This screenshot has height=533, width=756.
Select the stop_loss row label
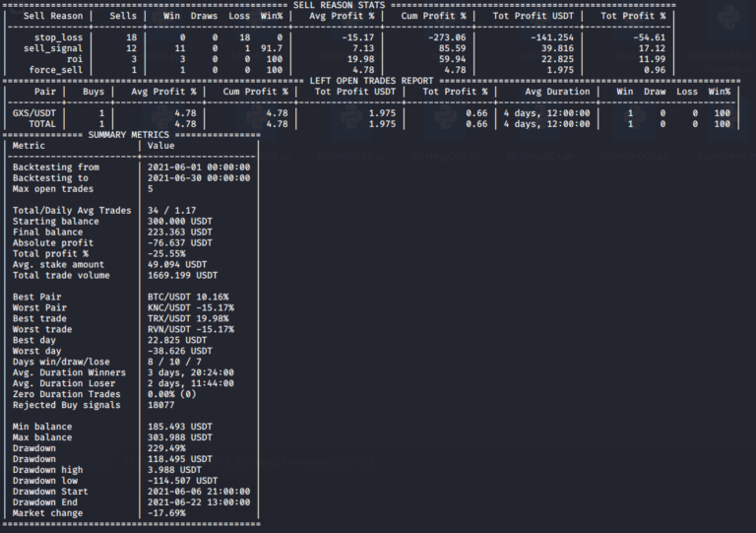coord(53,36)
